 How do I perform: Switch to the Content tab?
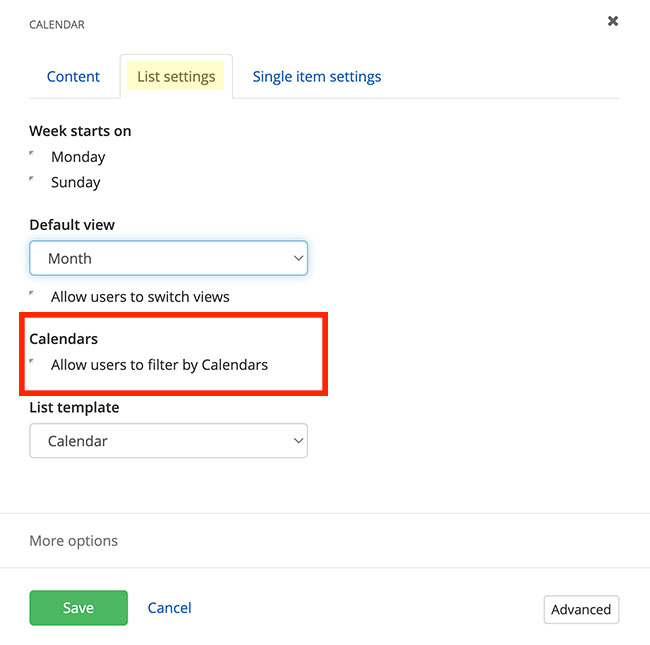pyautogui.click(x=73, y=76)
